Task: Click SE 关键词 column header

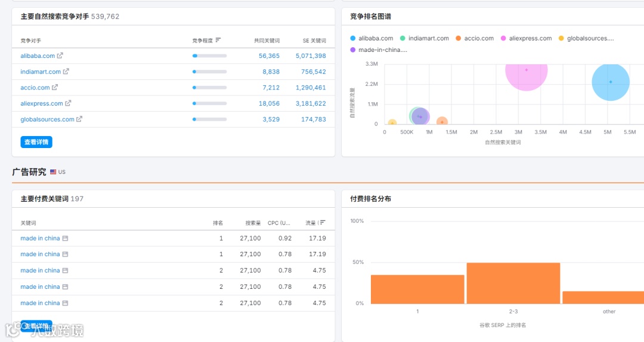Action: (314, 41)
